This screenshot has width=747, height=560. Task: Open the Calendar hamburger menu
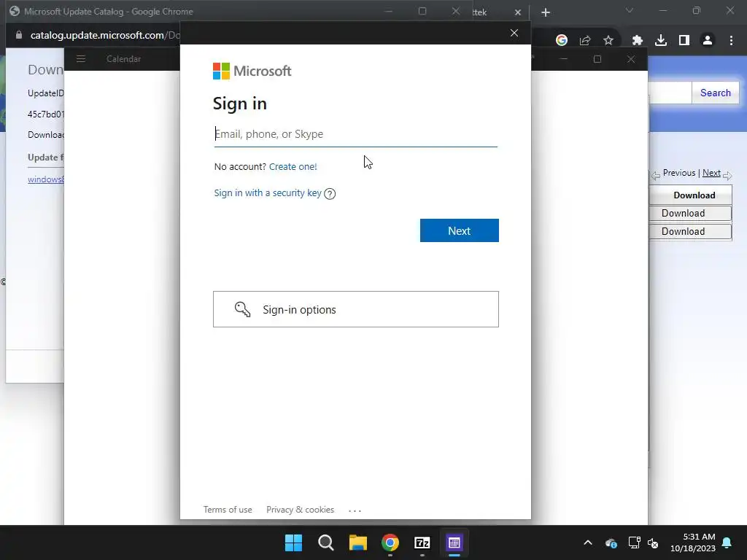tap(81, 59)
